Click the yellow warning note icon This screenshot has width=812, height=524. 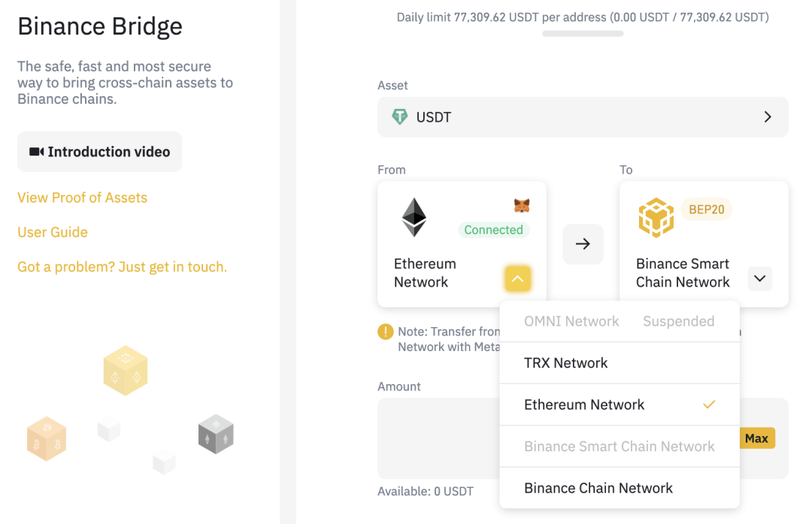[x=386, y=332]
